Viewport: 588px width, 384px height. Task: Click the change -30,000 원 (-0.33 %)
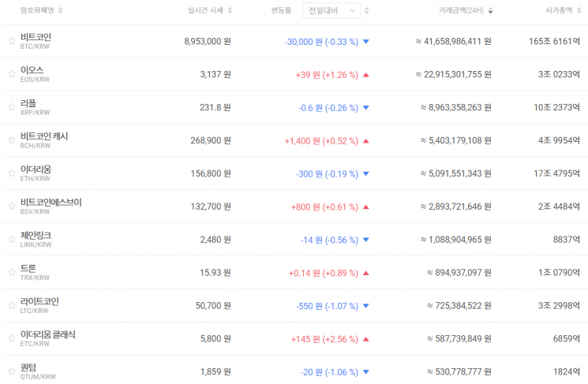click(321, 42)
